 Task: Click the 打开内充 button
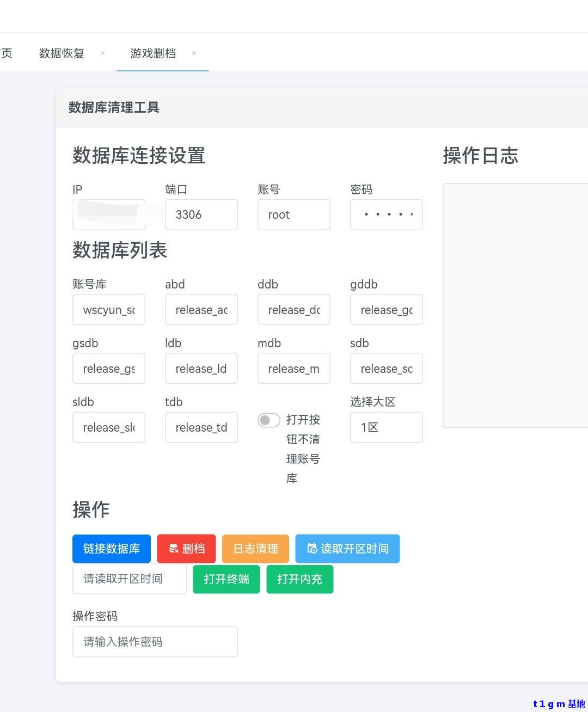click(299, 579)
